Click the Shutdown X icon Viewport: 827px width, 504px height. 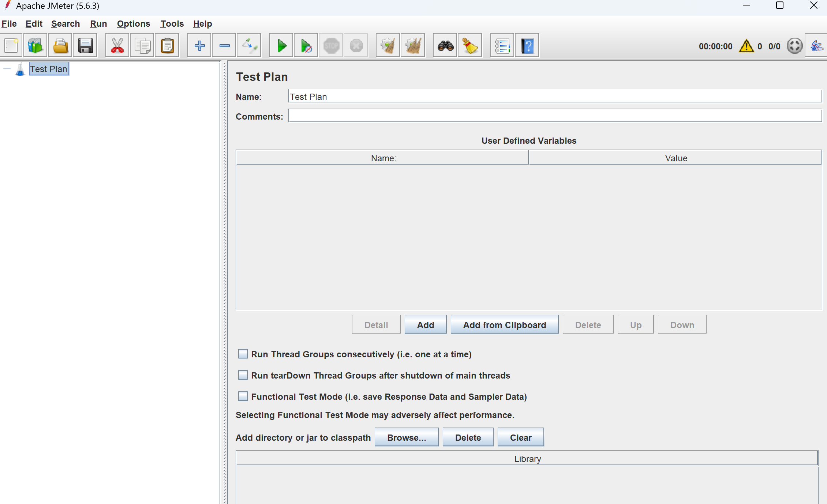[356, 46]
